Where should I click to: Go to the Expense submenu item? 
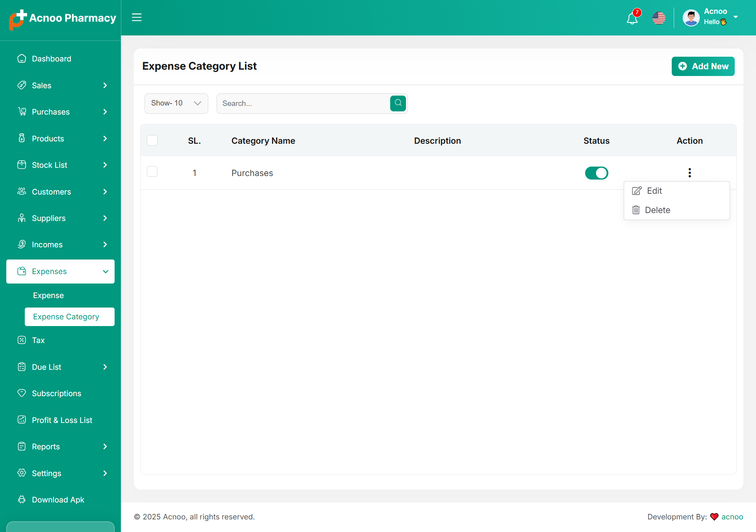[x=48, y=295]
